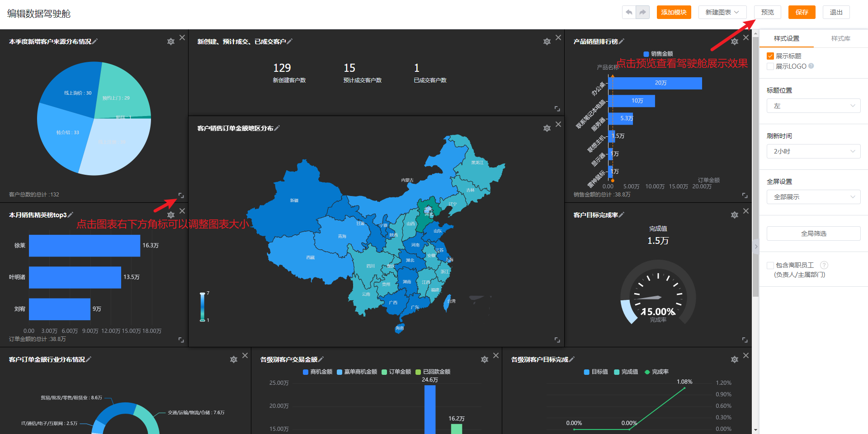868x434 pixels.
Task: Open settings gear of 客户订单金额行业分布情况 chart
Action: click(x=234, y=359)
